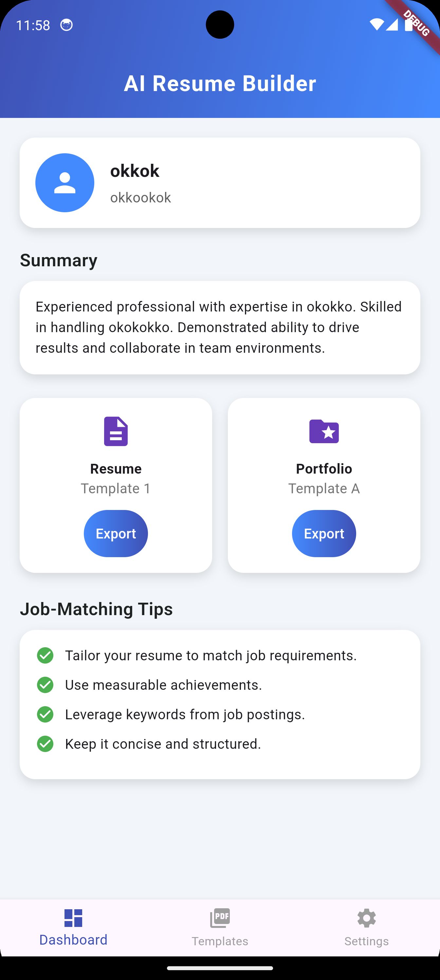Tap the Summary description text card

(x=220, y=328)
